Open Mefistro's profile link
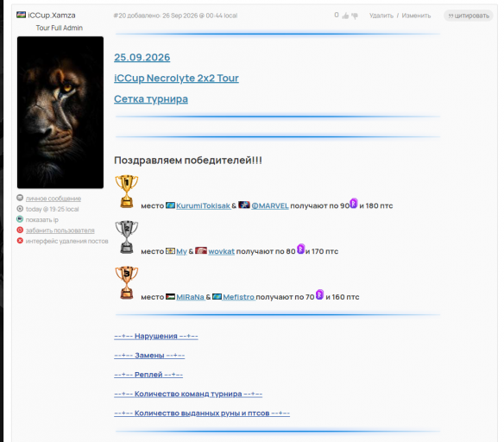 [x=238, y=297]
